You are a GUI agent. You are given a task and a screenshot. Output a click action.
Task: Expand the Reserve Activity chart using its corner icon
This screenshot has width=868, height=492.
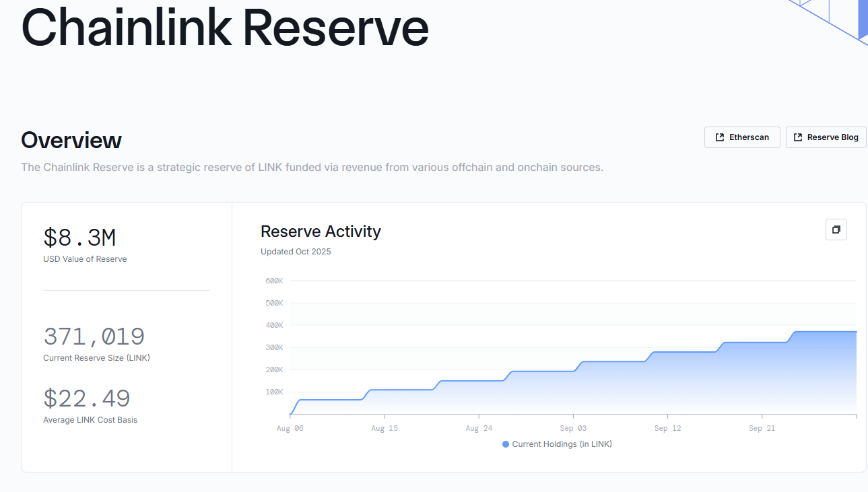(x=836, y=230)
